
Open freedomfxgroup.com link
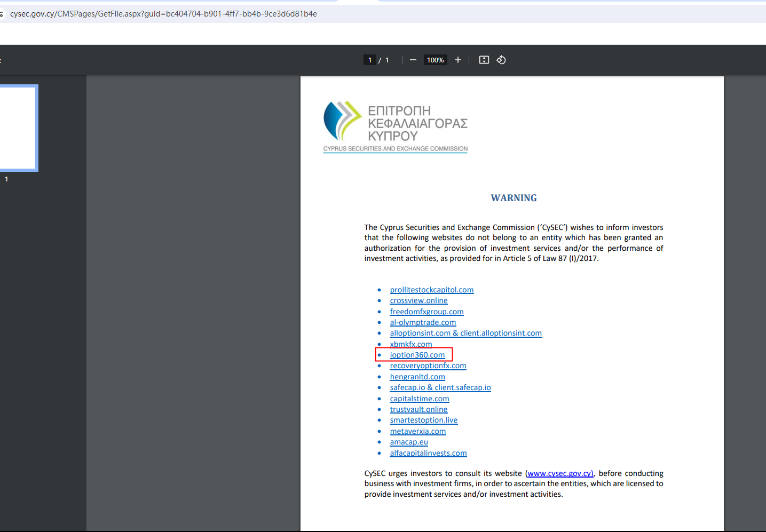point(427,312)
